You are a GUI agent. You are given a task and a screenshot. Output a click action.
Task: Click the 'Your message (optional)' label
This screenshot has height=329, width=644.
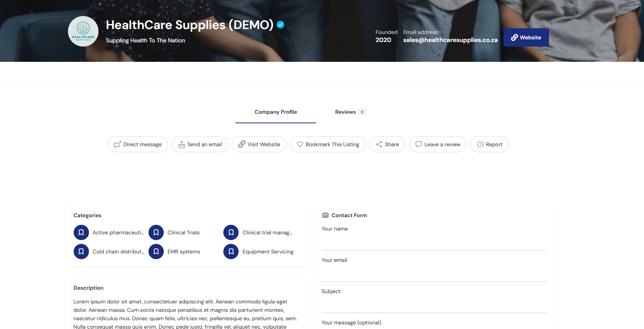[x=352, y=323]
